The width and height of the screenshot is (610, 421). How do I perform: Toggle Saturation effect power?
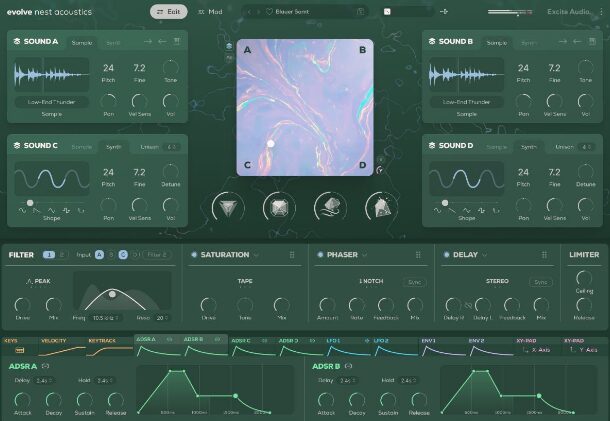click(x=194, y=255)
